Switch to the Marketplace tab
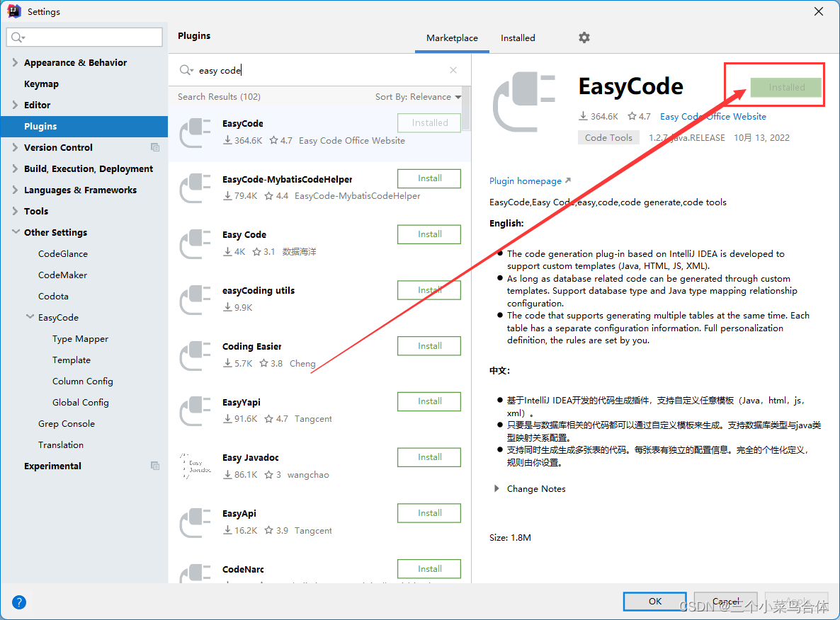Viewport: 840px width, 620px height. click(x=452, y=38)
